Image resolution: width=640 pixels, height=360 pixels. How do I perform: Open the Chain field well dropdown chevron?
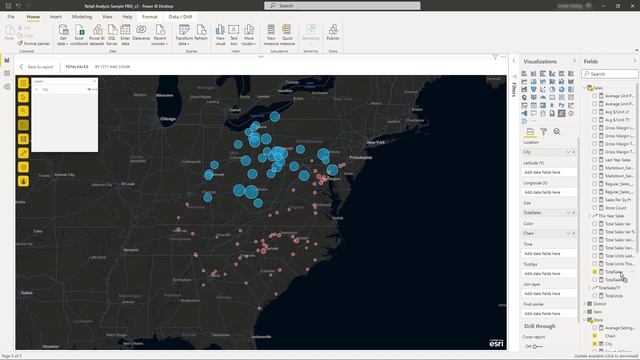568,233
